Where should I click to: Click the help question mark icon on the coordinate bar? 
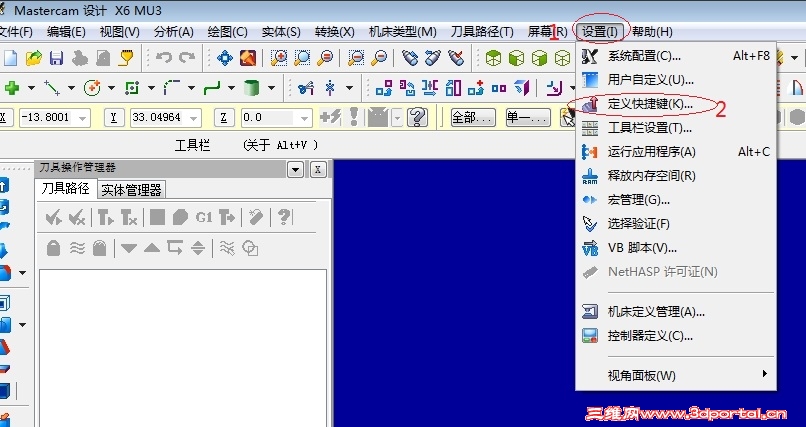(x=417, y=118)
